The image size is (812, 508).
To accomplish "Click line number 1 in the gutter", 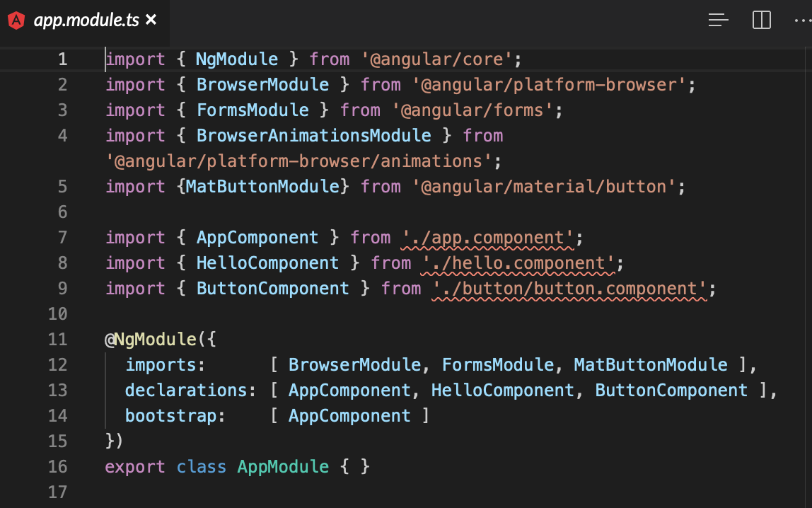I will click(x=63, y=59).
